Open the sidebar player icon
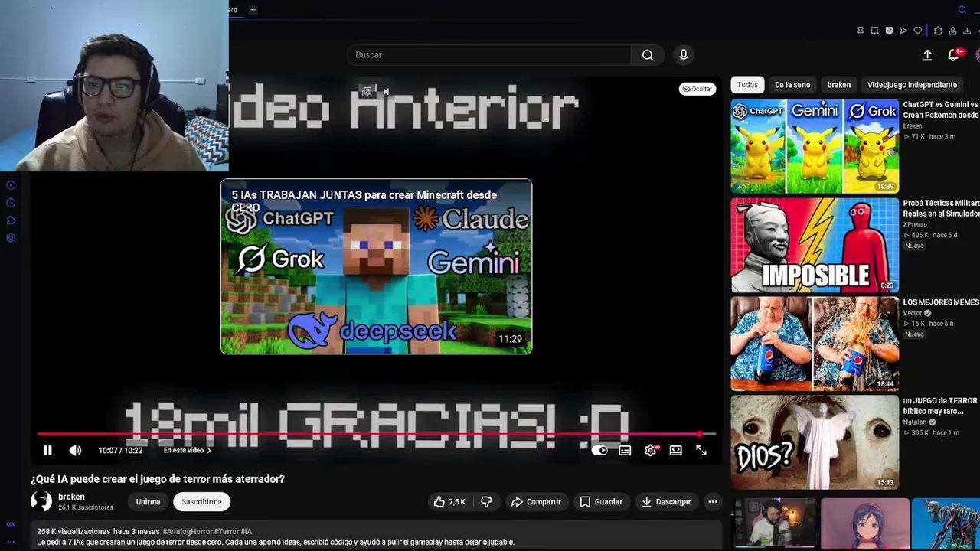 click(x=11, y=185)
